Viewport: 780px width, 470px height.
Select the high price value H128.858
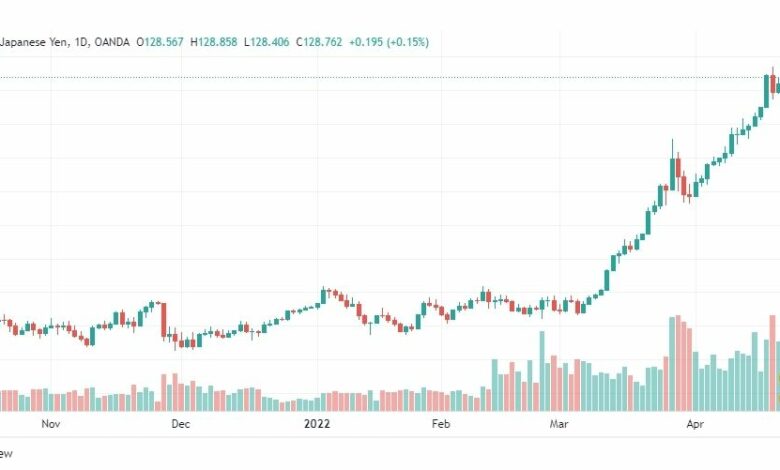tap(214, 42)
